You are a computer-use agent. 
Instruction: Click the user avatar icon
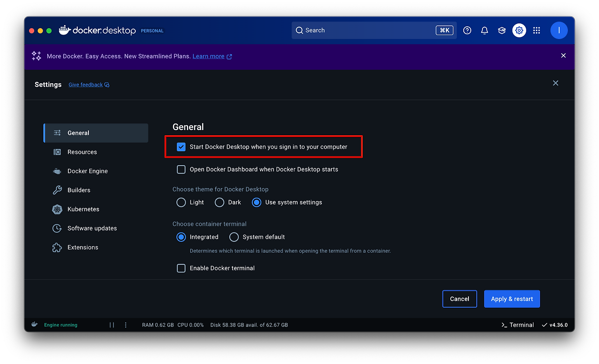[559, 30]
